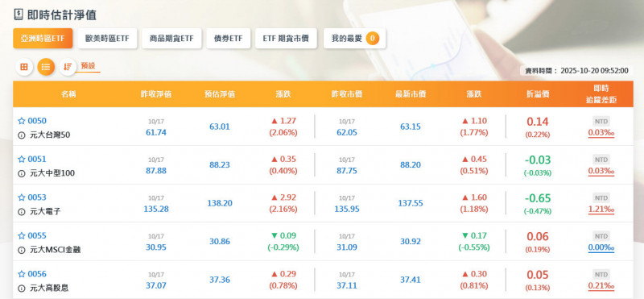Viewport: 644px width, 299px height.
Task: Switch to grid card view icon
Action: (x=24, y=67)
